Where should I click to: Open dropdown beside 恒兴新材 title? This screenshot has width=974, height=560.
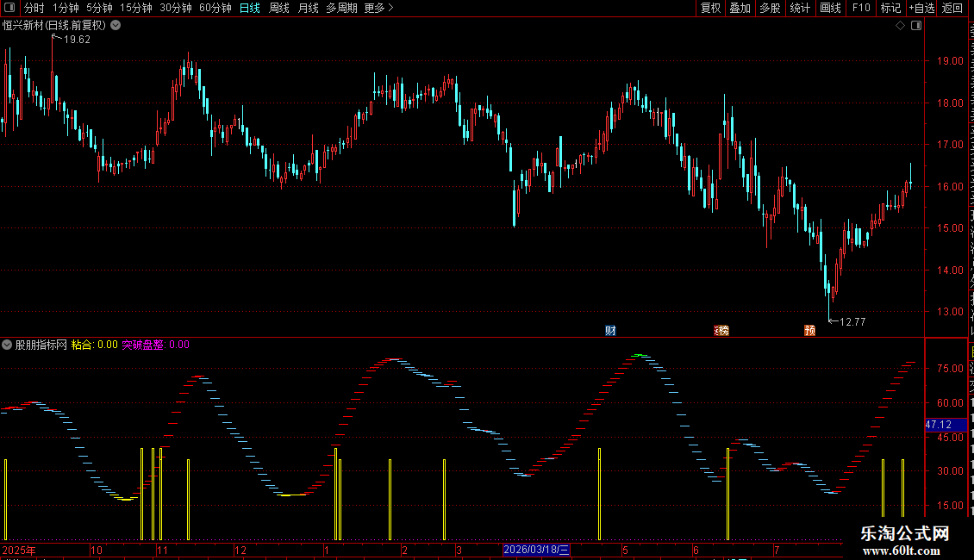pyautogui.click(x=116, y=26)
